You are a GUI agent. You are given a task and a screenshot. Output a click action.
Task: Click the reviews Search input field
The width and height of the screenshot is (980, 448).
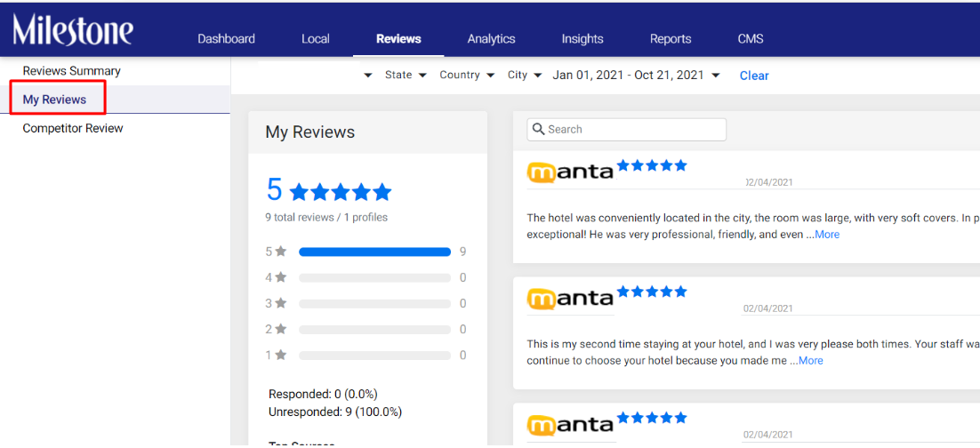point(627,130)
